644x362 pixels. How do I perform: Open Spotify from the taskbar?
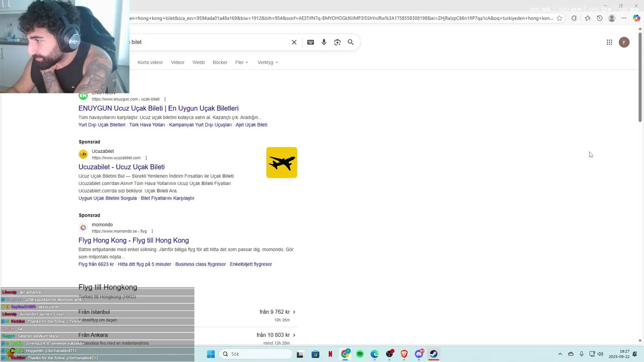pos(360,354)
